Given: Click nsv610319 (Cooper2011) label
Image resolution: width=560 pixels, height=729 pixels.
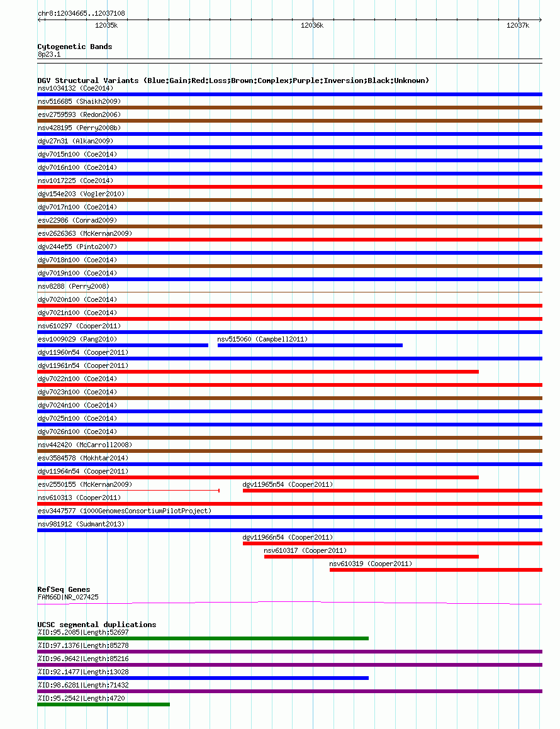Looking at the screenshot, I should coord(371,564).
